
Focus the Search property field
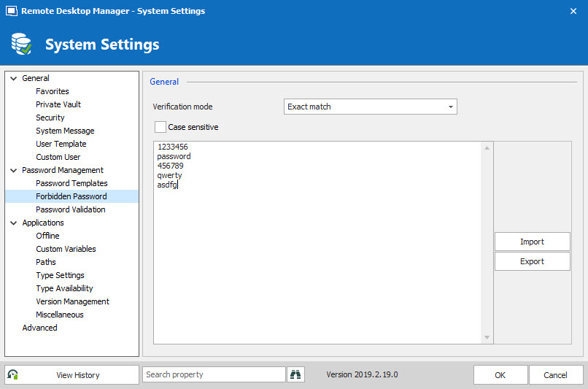click(x=214, y=374)
